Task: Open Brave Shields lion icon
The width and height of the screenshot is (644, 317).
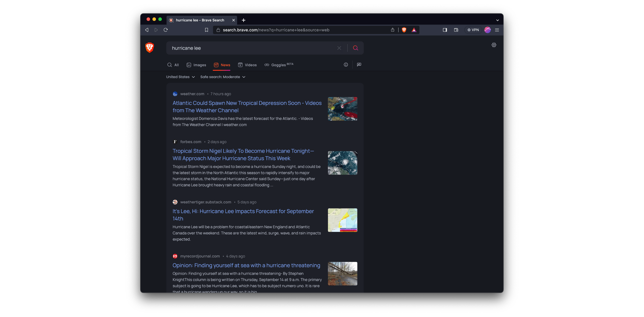Action: [404, 30]
